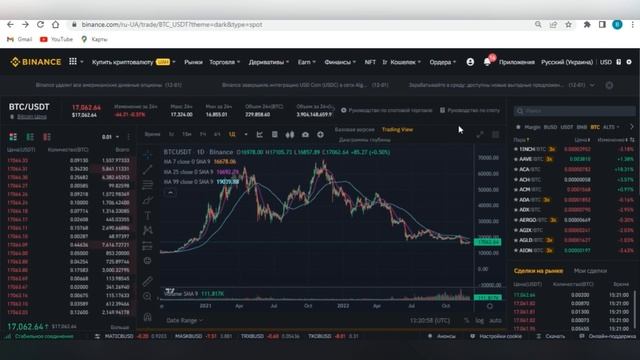Open the chart grid layout icon
640x360 pixels.
point(495,134)
